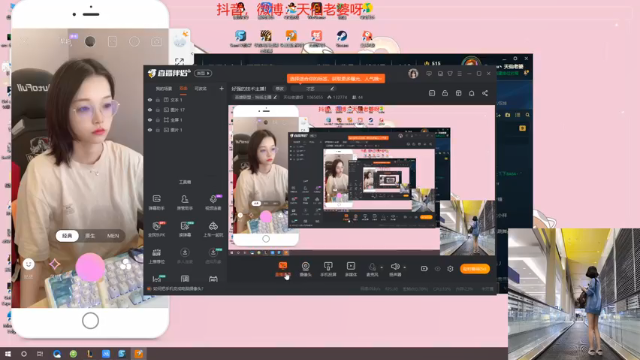The height and width of the screenshot is (360, 640).
Task: Click the search icon in background window
Action: pos(527,115)
